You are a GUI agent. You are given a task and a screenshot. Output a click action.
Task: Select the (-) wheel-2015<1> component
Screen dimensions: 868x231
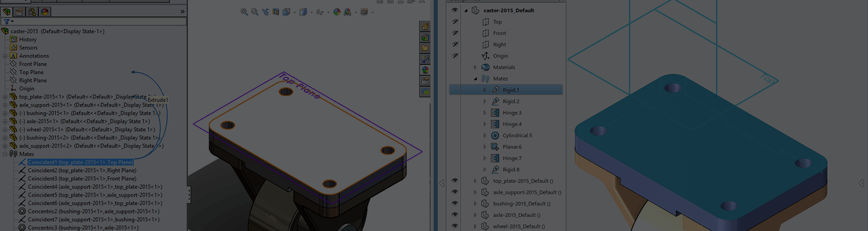tap(86, 129)
